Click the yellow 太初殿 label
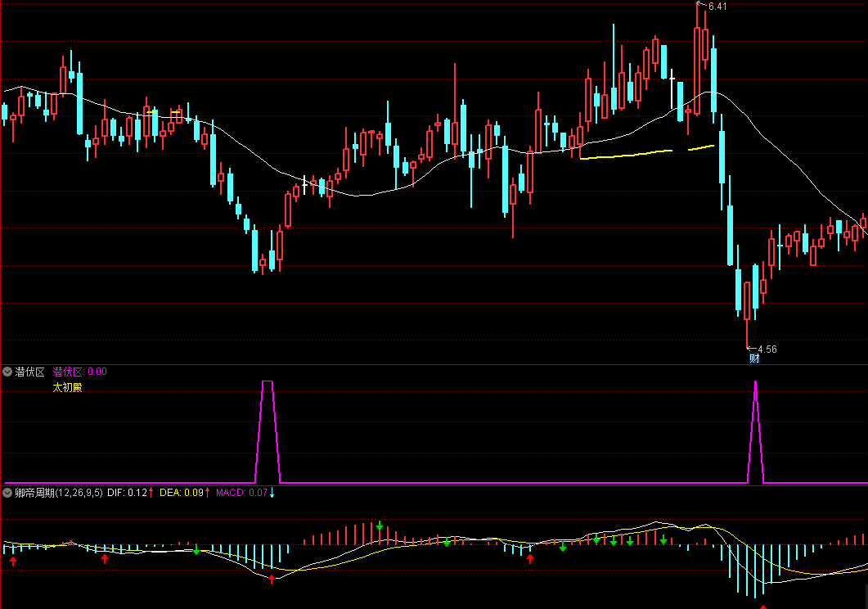This screenshot has height=609, width=868. point(67,387)
